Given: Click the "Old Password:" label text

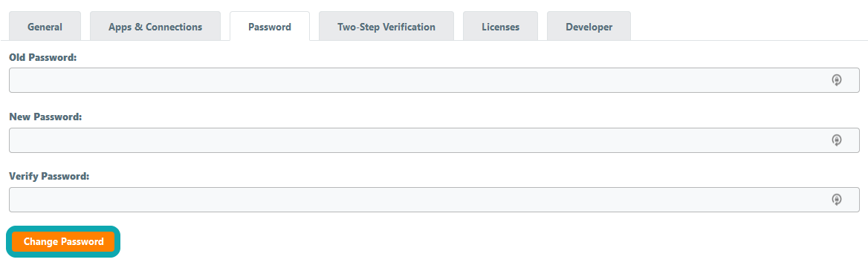Looking at the screenshot, I should 42,57.
